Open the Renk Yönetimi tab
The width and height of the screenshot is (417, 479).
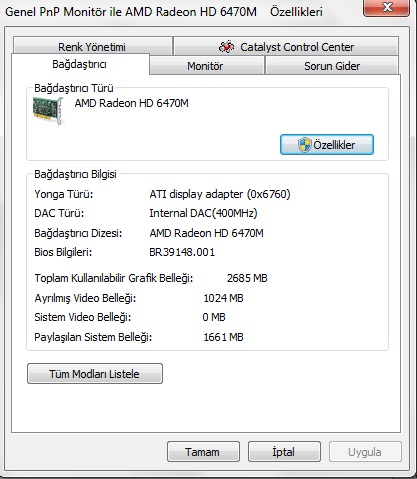click(x=92, y=46)
